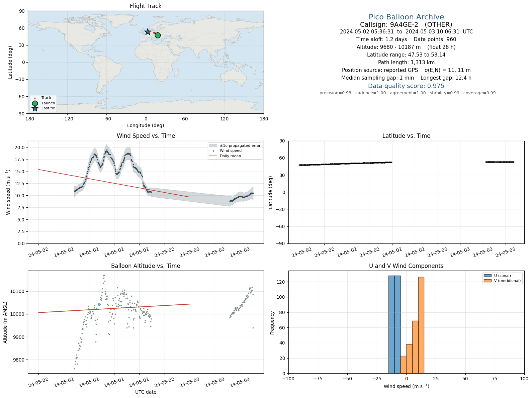Click the "Time aloft: 1.2 days" text

tap(381, 39)
